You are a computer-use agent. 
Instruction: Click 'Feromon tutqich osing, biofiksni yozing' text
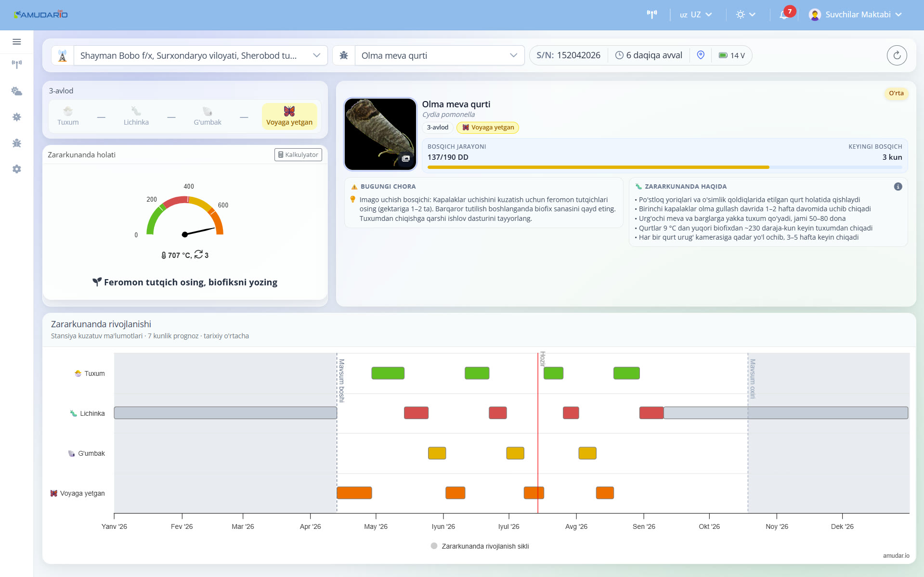(191, 282)
